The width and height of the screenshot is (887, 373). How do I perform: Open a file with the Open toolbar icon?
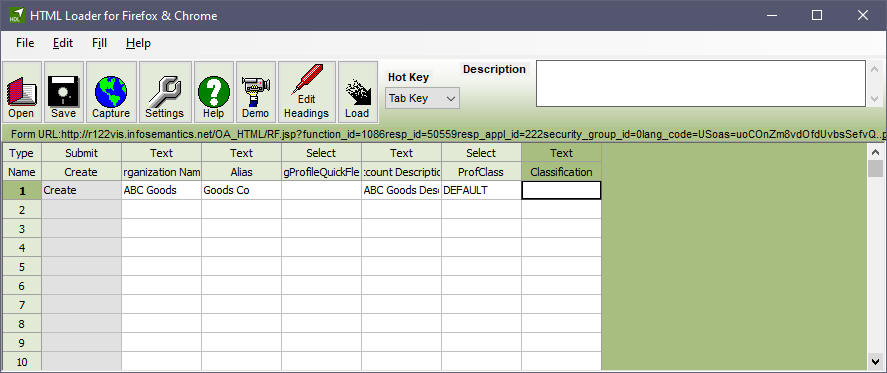pyautogui.click(x=21, y=92)
